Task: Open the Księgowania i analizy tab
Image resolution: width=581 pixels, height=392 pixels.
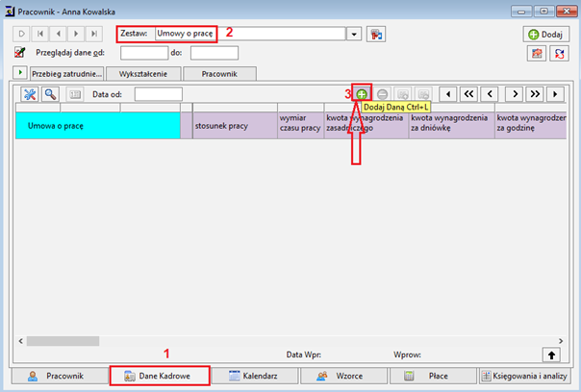Action: (524, 376)
